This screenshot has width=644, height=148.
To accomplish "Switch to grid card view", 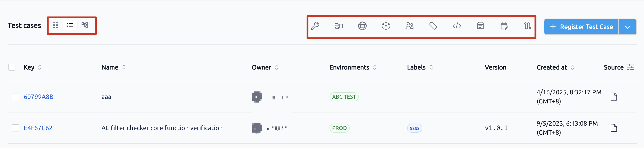I will [56, 25].
